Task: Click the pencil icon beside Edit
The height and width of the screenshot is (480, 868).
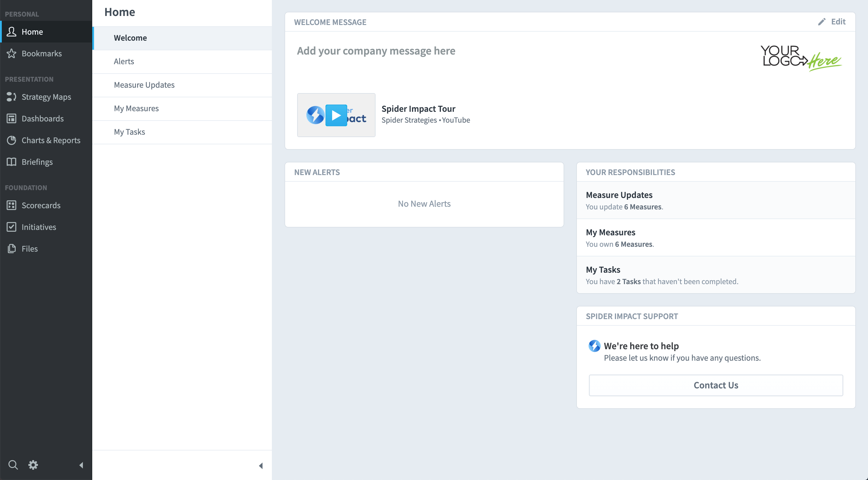Action: click(822, 22)
